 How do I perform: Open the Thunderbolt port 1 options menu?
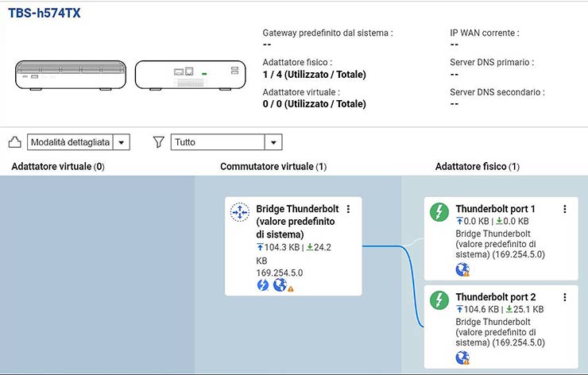[565, 209]
